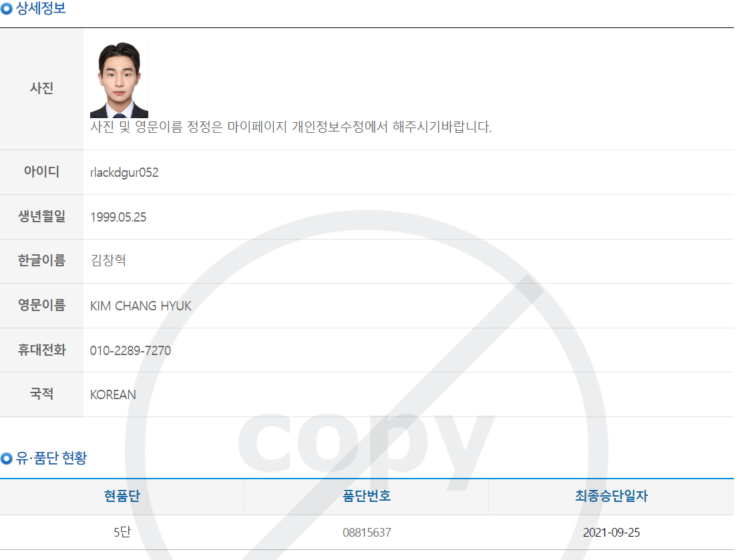Click the 국적 row label
The width and height of the screenshot is (746, 560).
tap(41, 394)
